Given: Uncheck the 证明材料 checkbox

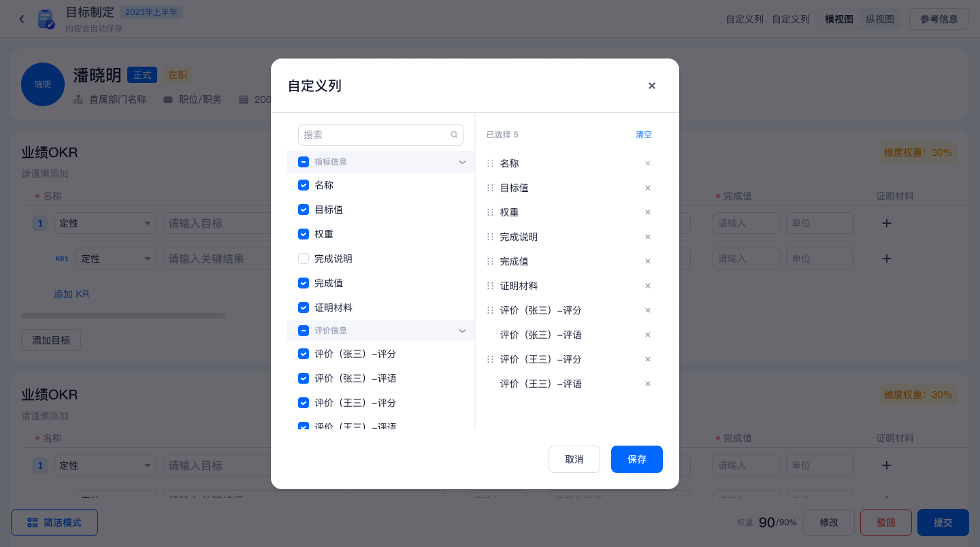Looking at the screenshot, I should click(304, 308).
